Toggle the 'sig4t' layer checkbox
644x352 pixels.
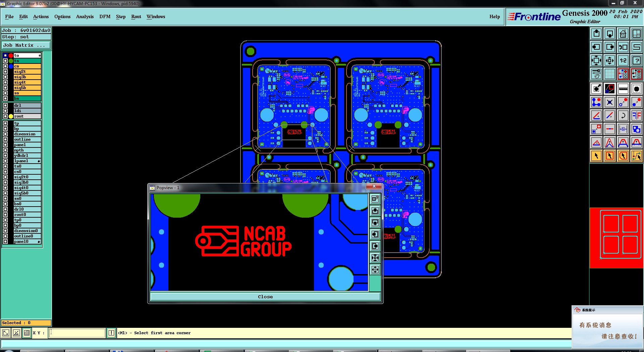coord(5,82)
